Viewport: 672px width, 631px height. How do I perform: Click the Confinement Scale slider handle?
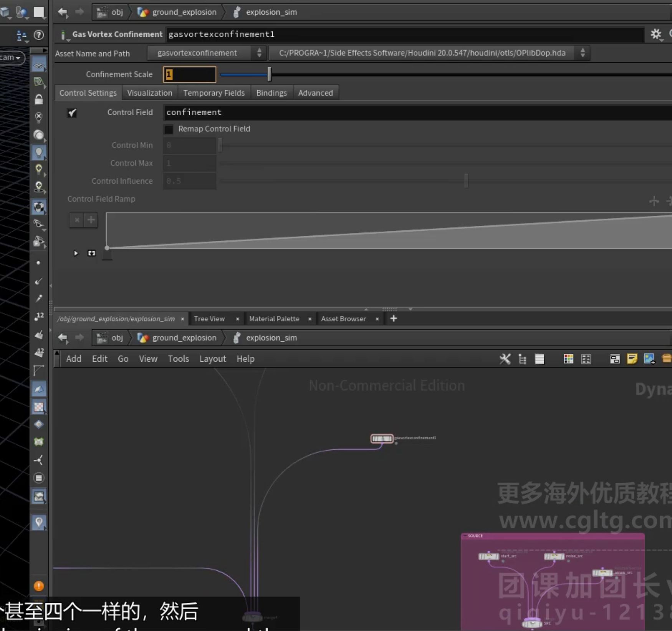(x=269, y=74)
